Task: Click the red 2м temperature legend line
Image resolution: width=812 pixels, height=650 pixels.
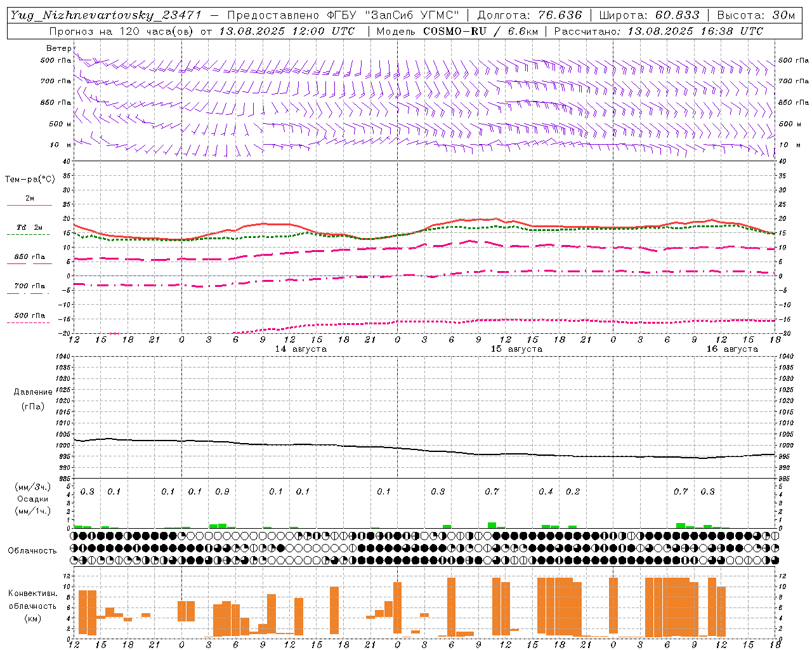Action: 30,205
